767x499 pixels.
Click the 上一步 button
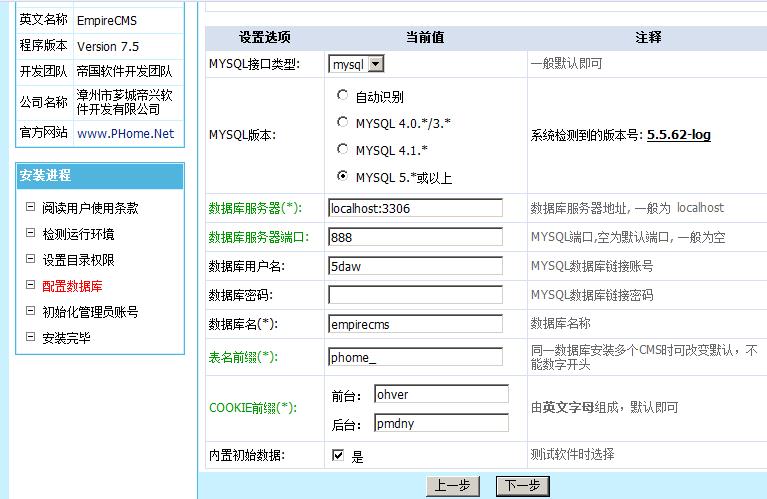tap(452, 486)
